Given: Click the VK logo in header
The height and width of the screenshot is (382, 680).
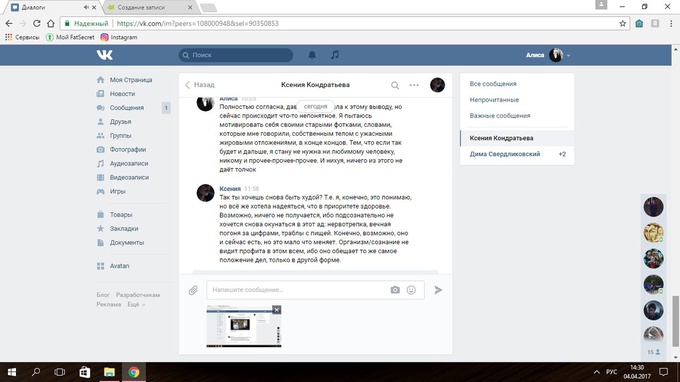Looking at the screenshot, I should [x=105, y=55].
